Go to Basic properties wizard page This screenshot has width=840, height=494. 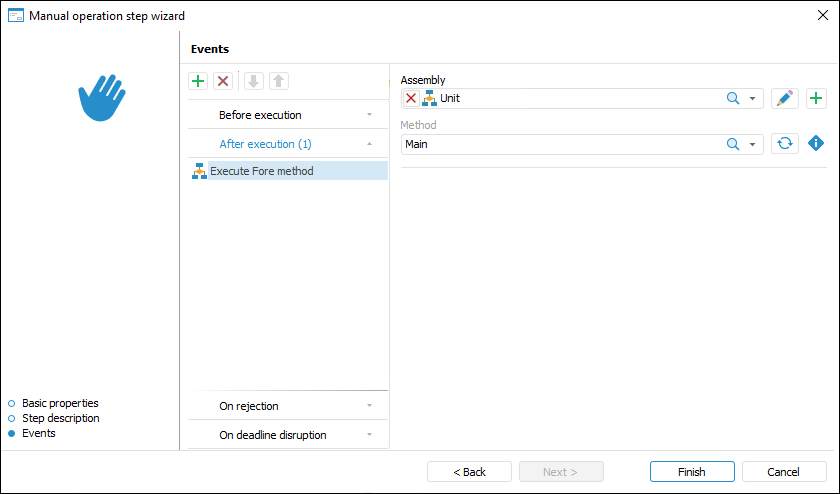pos(60,403)
